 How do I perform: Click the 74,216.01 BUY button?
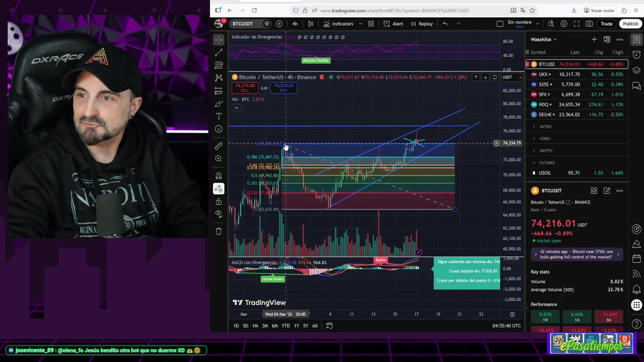pos(283,88)
